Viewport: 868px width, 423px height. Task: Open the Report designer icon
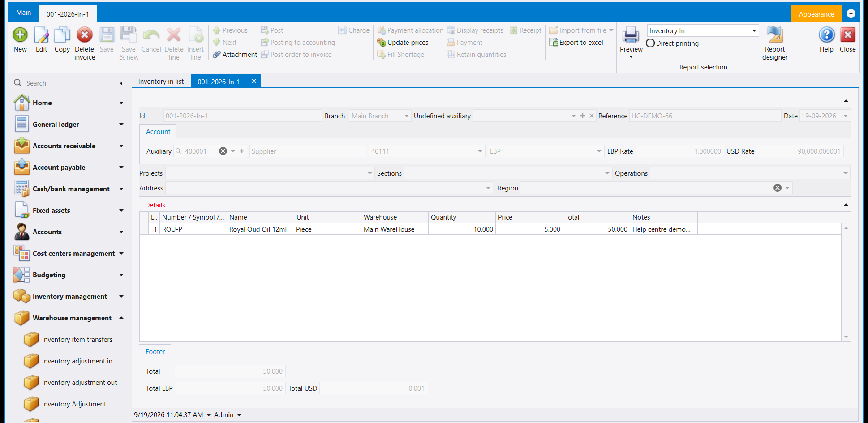click(775, 35)
